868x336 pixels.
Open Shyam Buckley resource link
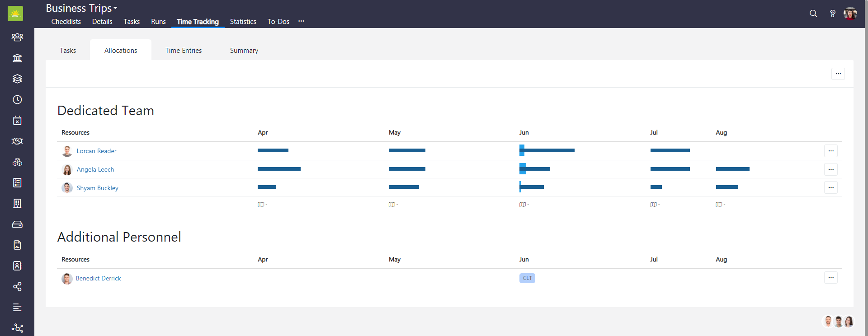click(x=97, y=188)
